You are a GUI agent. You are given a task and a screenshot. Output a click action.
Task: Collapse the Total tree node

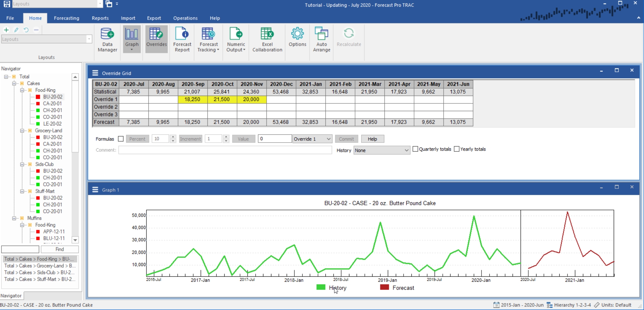6,77
